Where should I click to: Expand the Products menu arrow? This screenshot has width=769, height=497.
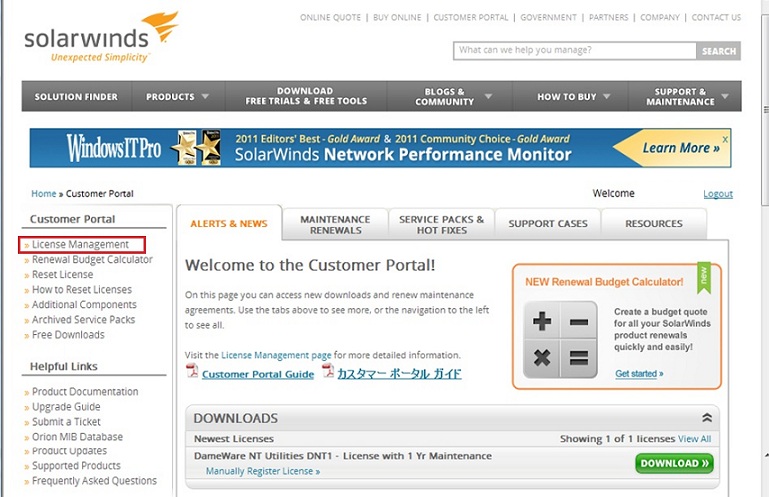pyautogui.click(x=205, y=96)
